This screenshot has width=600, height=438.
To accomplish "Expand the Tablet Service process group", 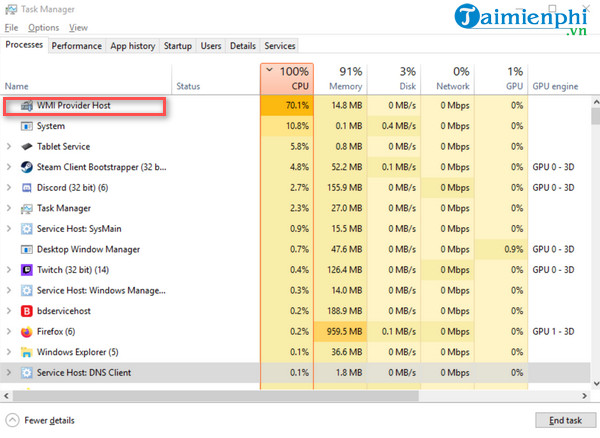I will (9, 147).
